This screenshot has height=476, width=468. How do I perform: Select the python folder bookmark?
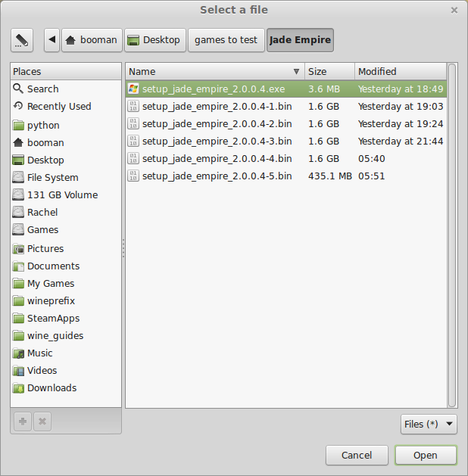(x=66, y=125)
